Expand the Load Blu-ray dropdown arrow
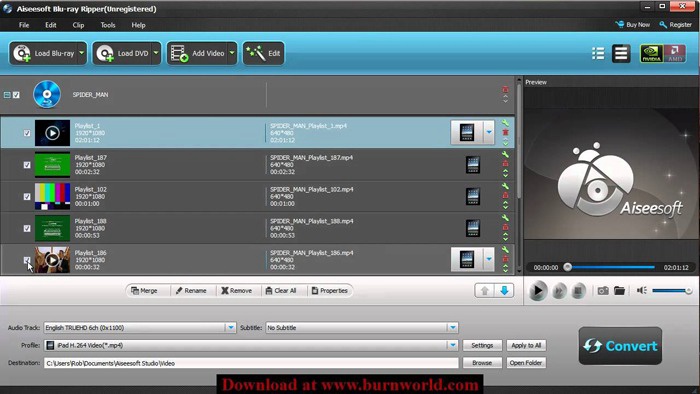The image size is (700, 394). [x=82, y=53]
